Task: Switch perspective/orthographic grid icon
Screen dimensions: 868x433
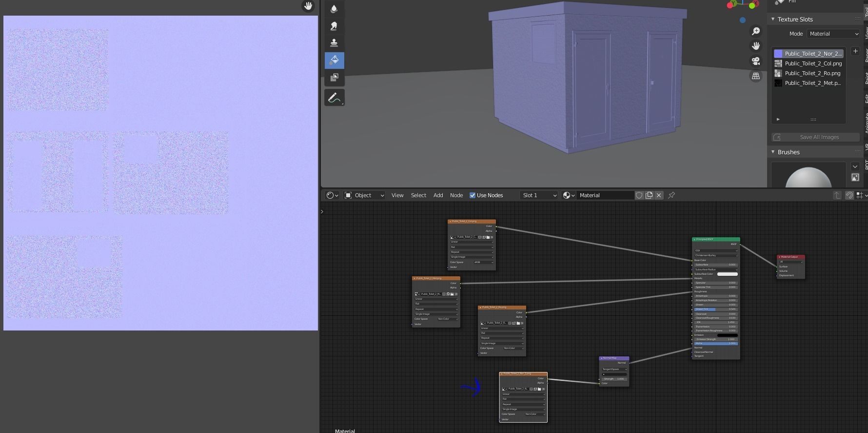Action: pos(756,76)
